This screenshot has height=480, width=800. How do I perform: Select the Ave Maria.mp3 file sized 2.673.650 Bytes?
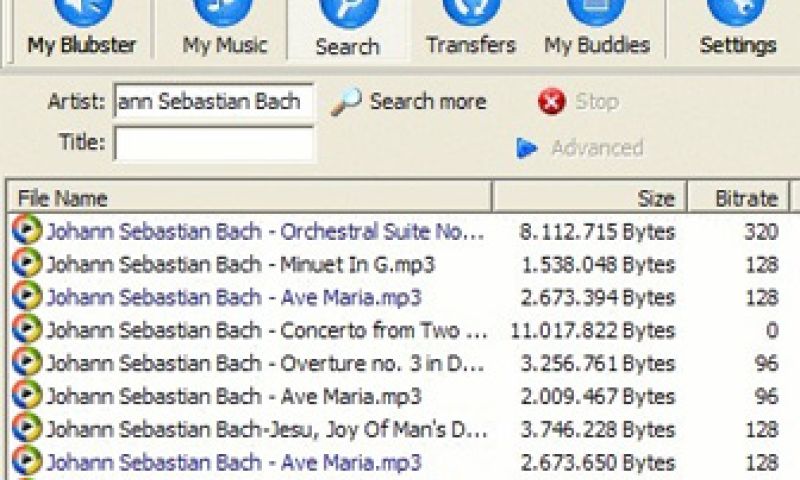[234, 462]
